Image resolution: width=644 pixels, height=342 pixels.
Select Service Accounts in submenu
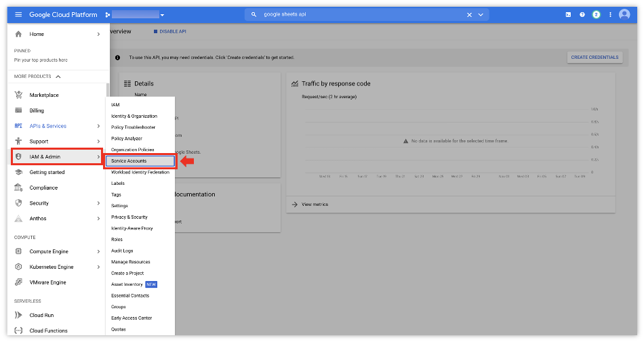[x=140, y=161]
